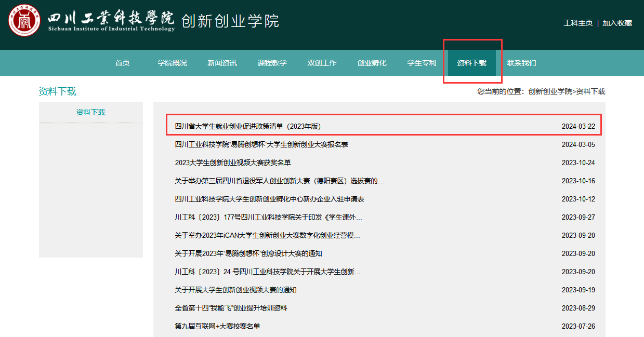644x337 pixels.
Task: Navigate to 创业孵化 page
Action: (372, 63)
